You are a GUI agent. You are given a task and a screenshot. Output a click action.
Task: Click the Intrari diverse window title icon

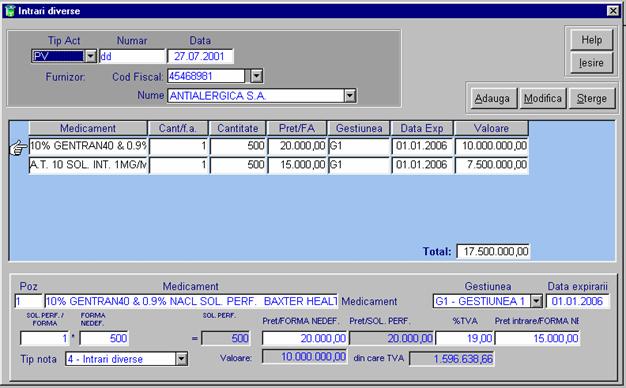click(10, 10)
